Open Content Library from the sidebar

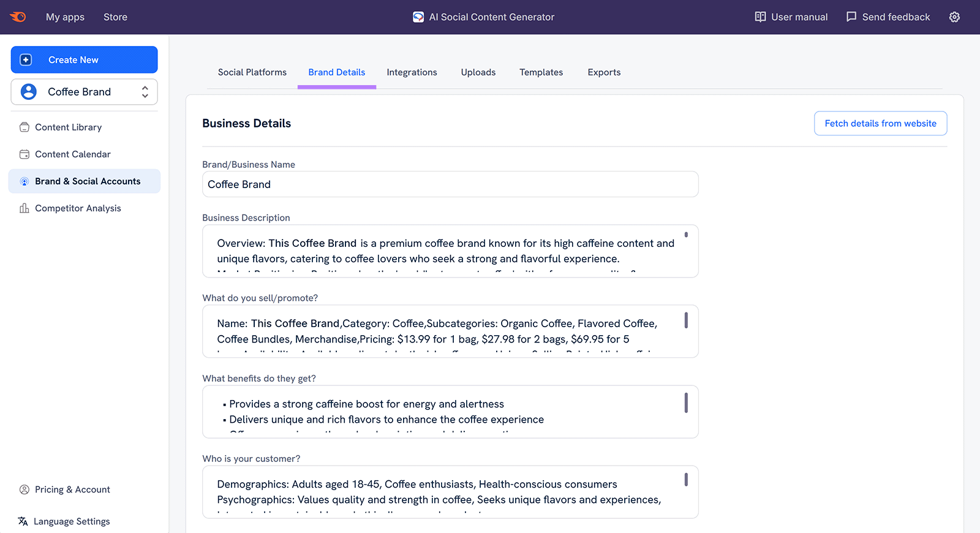(68, 127)
